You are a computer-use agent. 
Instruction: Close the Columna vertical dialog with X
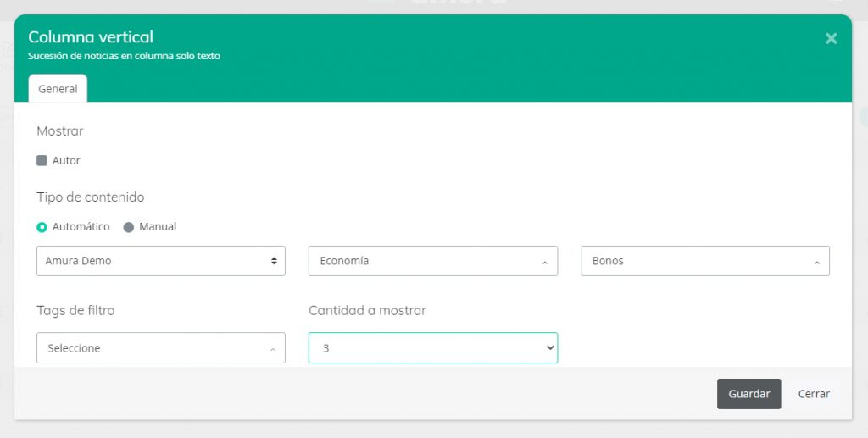point(831,38)
